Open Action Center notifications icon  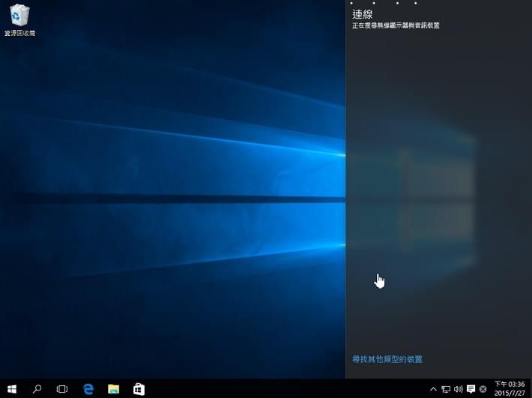[471, 389]
